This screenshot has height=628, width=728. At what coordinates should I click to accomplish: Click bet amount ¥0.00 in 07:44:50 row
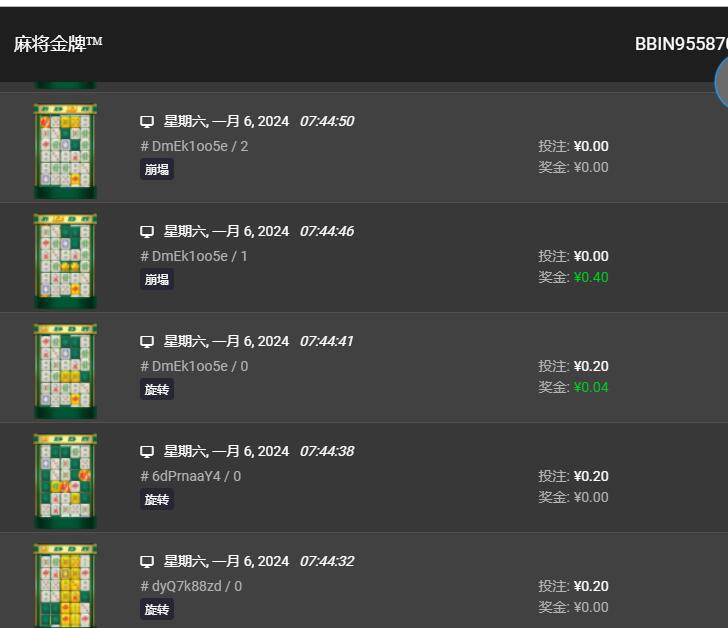(x=591, y=146)
